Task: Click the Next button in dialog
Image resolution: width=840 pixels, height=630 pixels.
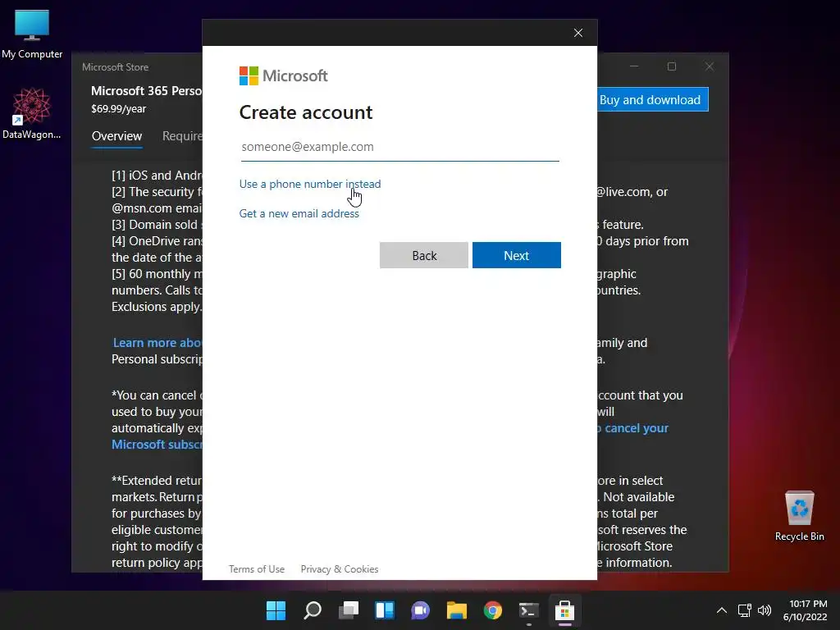Action: coord(517,255)
